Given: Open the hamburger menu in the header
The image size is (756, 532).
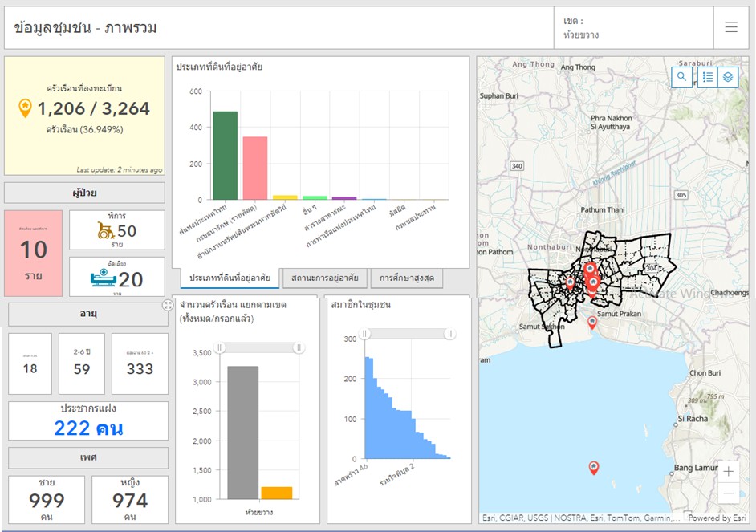Looking at the screenshot, I should [x=730, y=27].
